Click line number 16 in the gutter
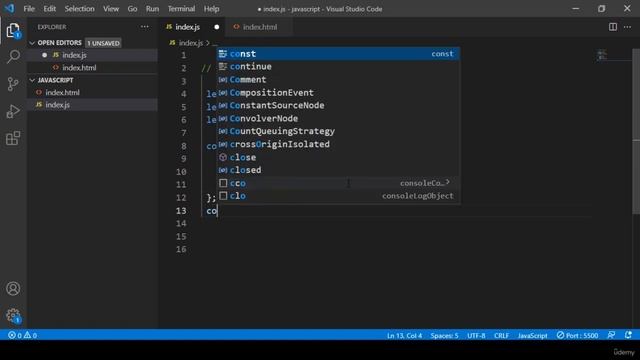Screen dimensions: 640x360 tap(181, 249)
